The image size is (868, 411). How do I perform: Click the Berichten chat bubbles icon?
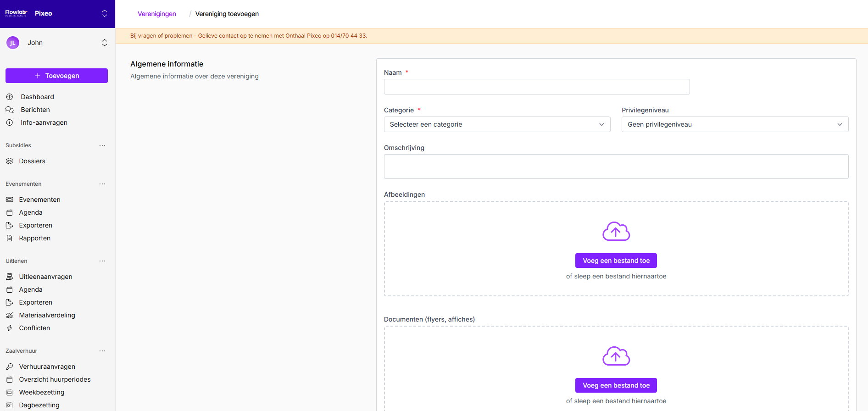click(10, 110)
